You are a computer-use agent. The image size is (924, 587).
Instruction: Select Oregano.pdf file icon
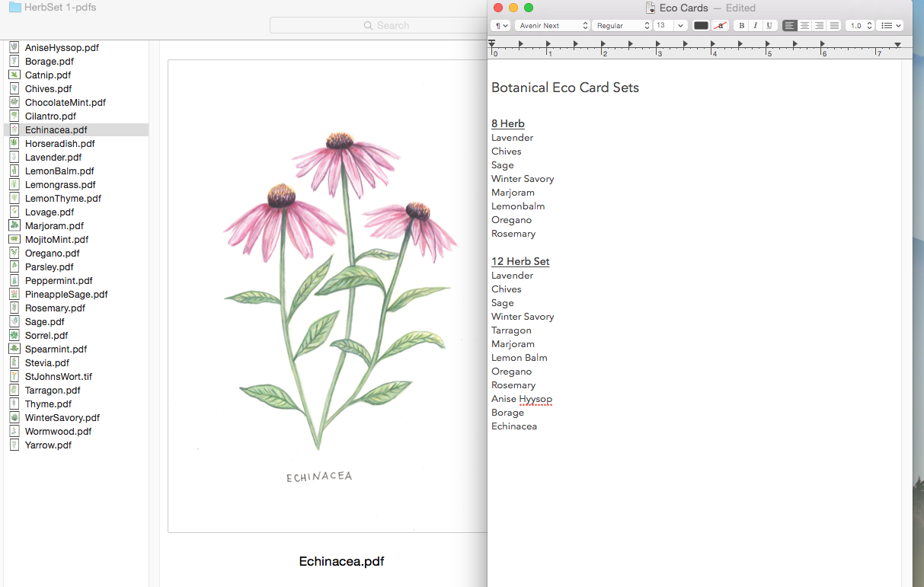(14, 253)
